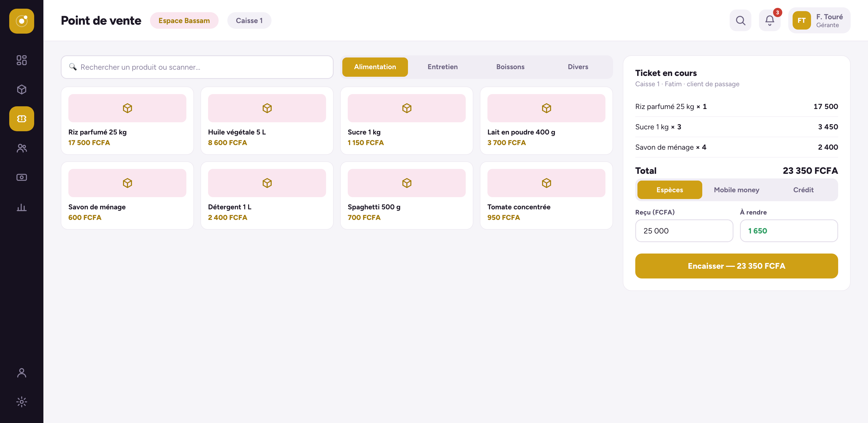Screen dimensions: 868x423
Task: Choose Mobile money payment method
Action: (x=737, y=190)
